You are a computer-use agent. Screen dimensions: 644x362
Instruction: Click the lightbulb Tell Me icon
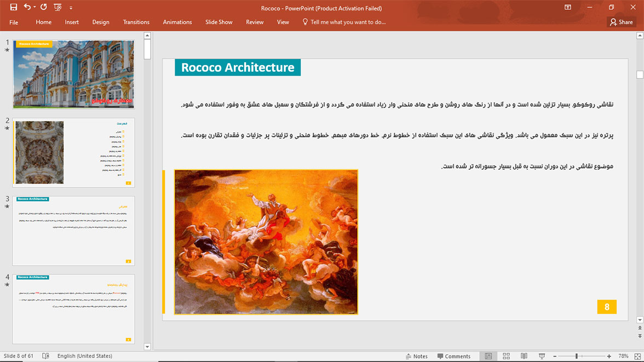[x=304, y=22]
